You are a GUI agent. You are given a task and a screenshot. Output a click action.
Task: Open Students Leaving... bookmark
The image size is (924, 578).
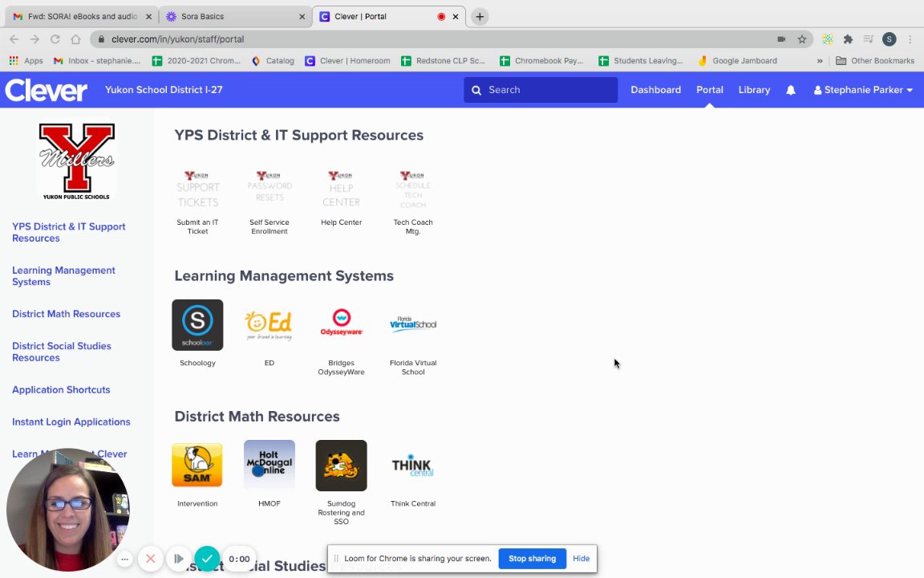coord(641,61)
